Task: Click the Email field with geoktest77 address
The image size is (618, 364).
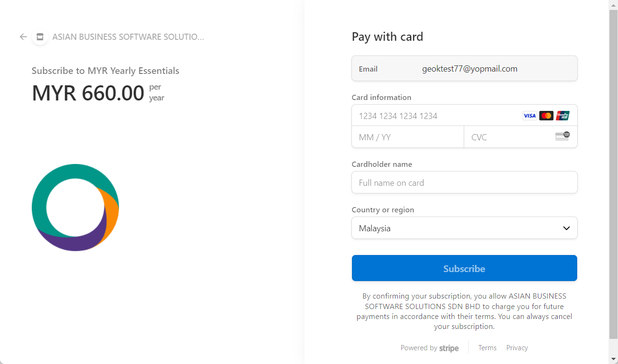Action: [470, 69]
